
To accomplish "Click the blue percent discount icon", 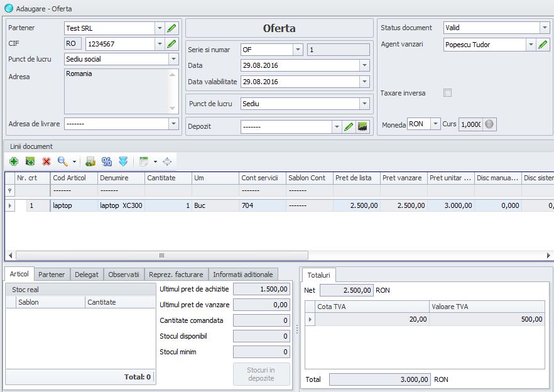I will pyautogui.click(x=107, y=161).
